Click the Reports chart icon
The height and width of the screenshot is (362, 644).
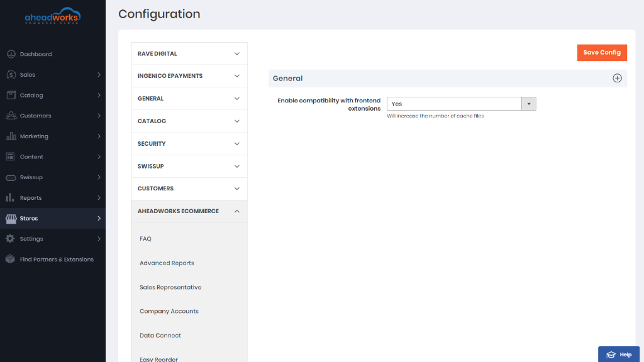pyautogui.click(x=10, y=197)
